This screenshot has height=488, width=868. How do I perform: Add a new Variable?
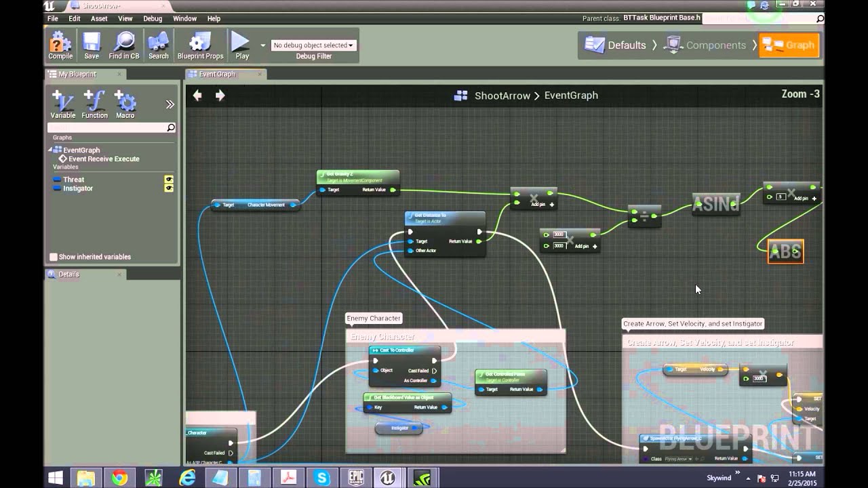click(x=63, y=104)
